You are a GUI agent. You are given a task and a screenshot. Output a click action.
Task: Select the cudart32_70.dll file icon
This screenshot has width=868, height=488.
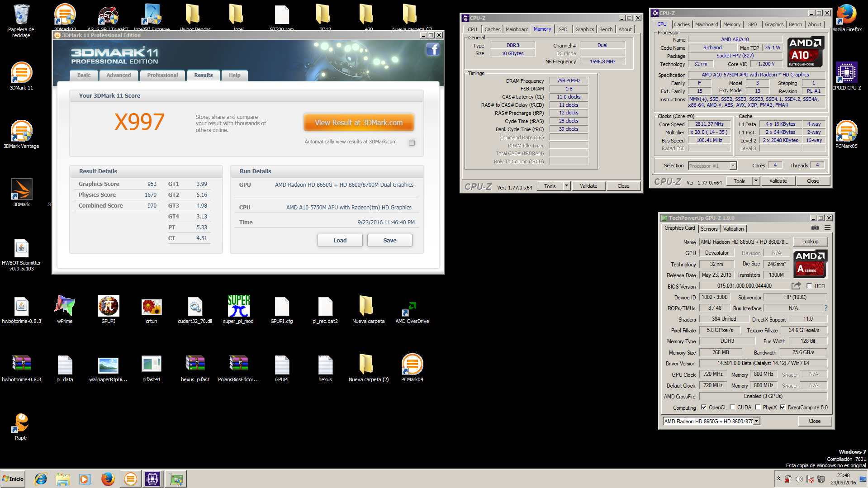[x=195, y=309]
